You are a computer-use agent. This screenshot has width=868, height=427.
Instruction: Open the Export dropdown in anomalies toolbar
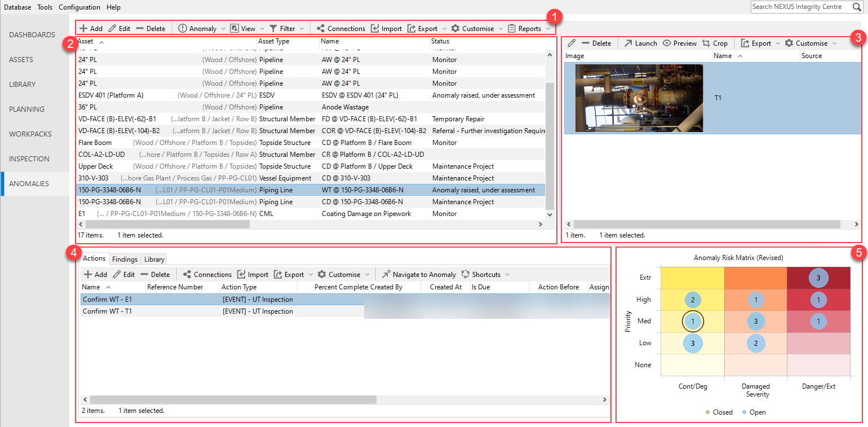tap(427, 29)
